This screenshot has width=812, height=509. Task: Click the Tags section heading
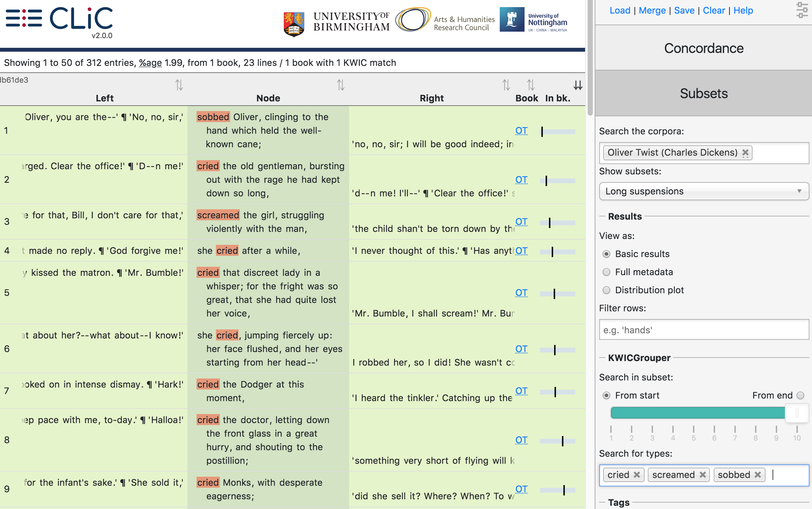tap(619, 503)
